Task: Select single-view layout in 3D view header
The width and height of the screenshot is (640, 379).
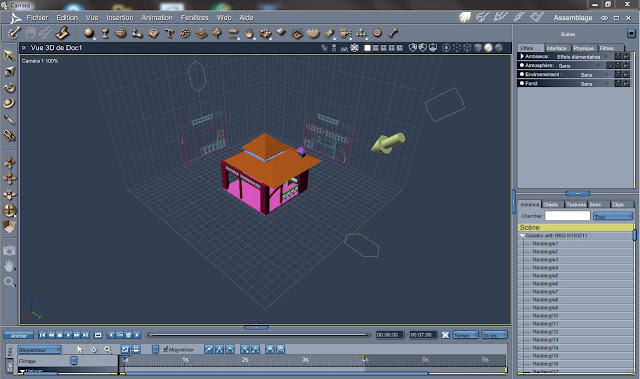Action: tap(367, 48)
